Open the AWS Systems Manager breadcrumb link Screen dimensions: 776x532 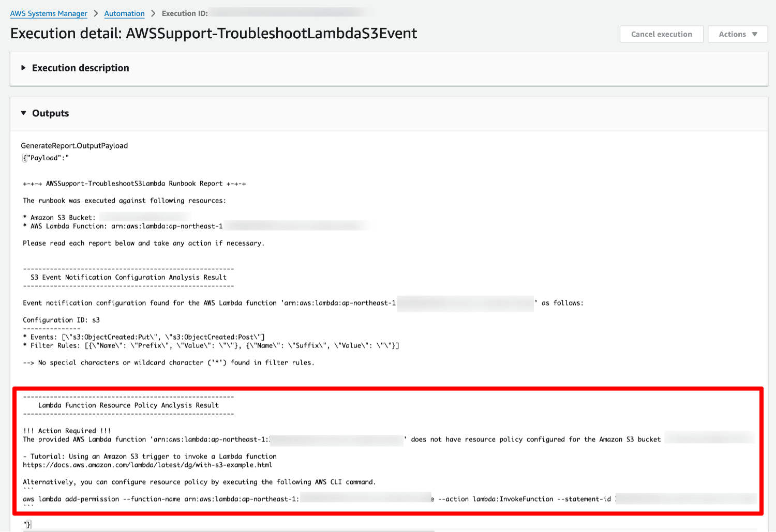(49, 13)
